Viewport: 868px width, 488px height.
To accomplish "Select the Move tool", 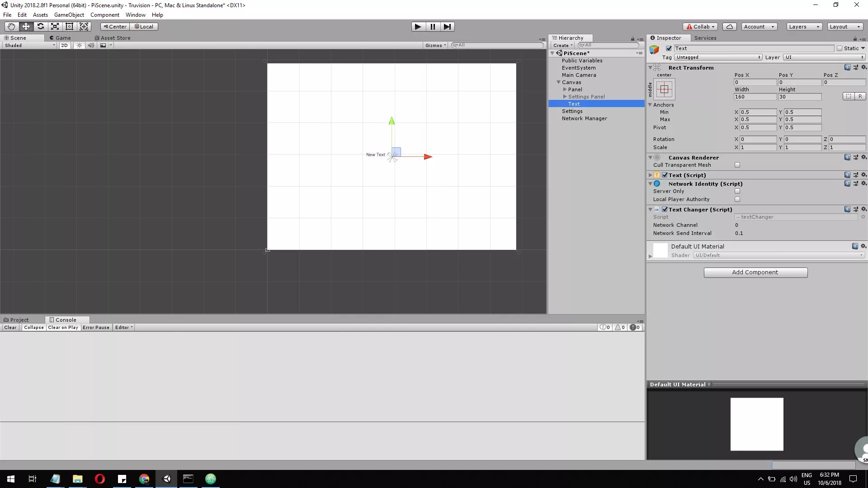I will point(26,27).
